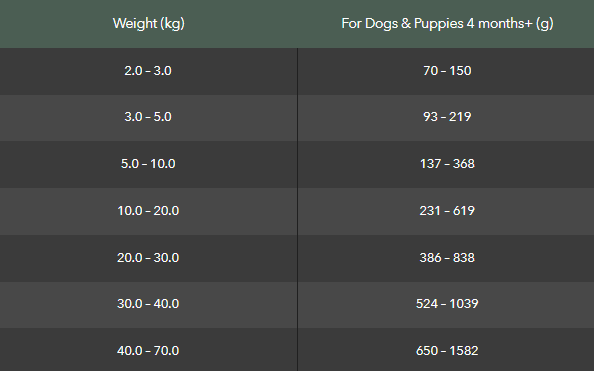
Task: Click the 10.0 – 20.0 weight cell
Action: (148, 211)
